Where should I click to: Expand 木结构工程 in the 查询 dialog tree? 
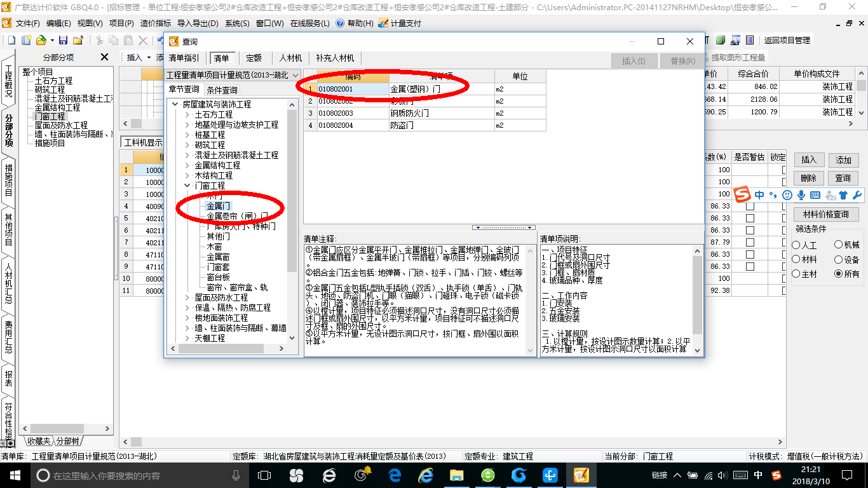coord(187,175)
